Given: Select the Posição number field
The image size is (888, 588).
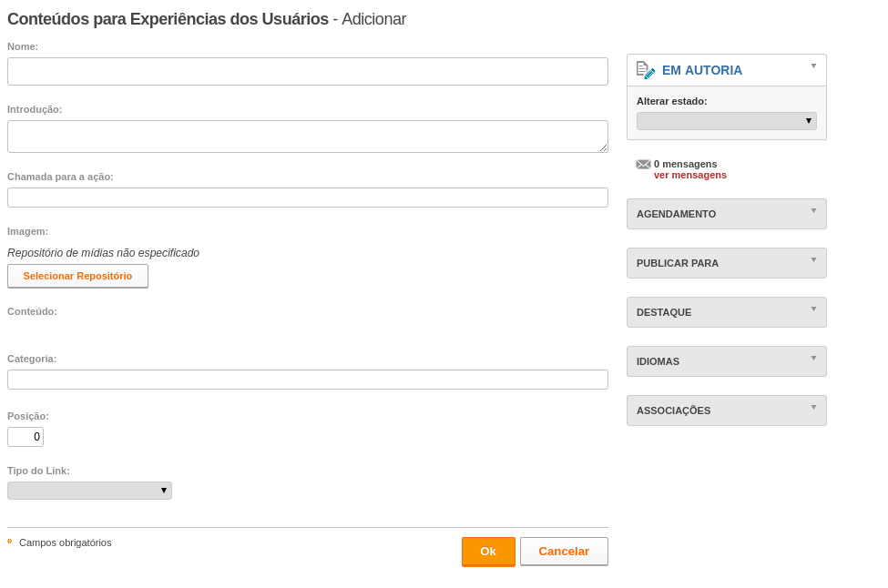Looking at the screenshot, I should pos(26,437).
